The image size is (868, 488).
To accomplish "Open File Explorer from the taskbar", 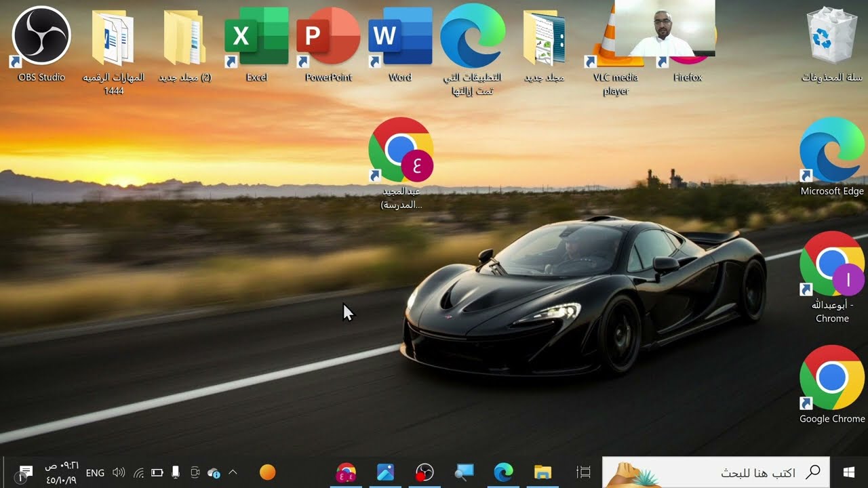I will [542, 472].
